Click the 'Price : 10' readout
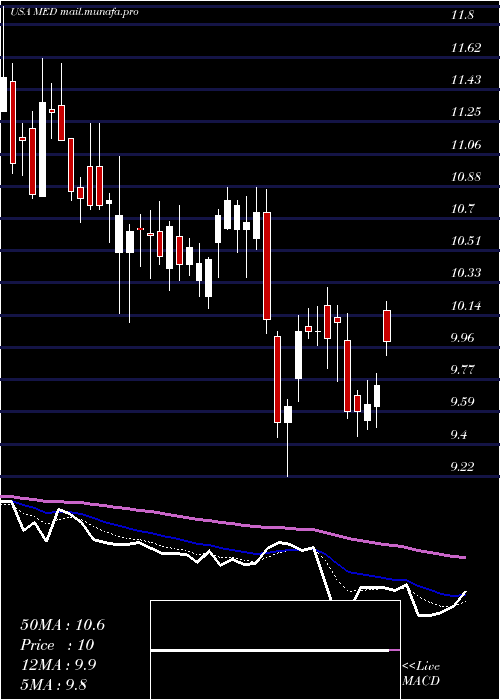Screen dimensions: 500x700 click(x=58, y=645)
